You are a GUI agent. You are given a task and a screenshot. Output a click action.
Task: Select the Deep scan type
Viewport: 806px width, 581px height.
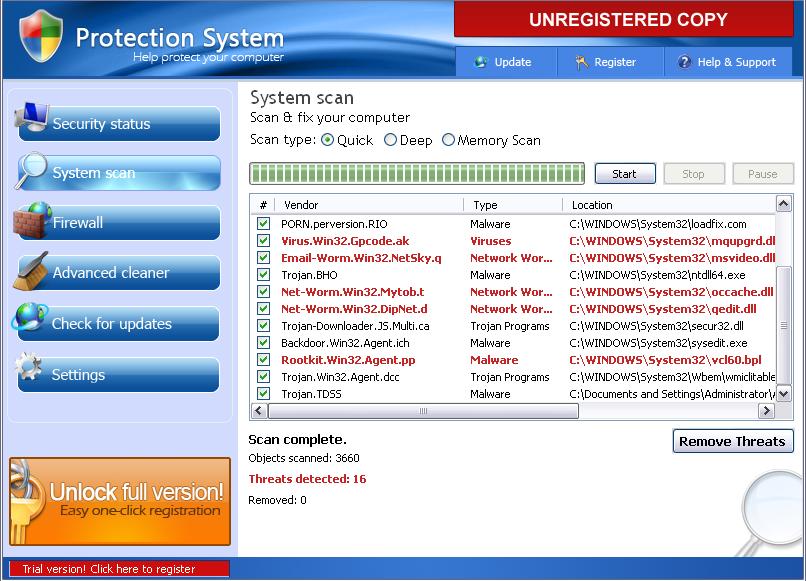390,140
